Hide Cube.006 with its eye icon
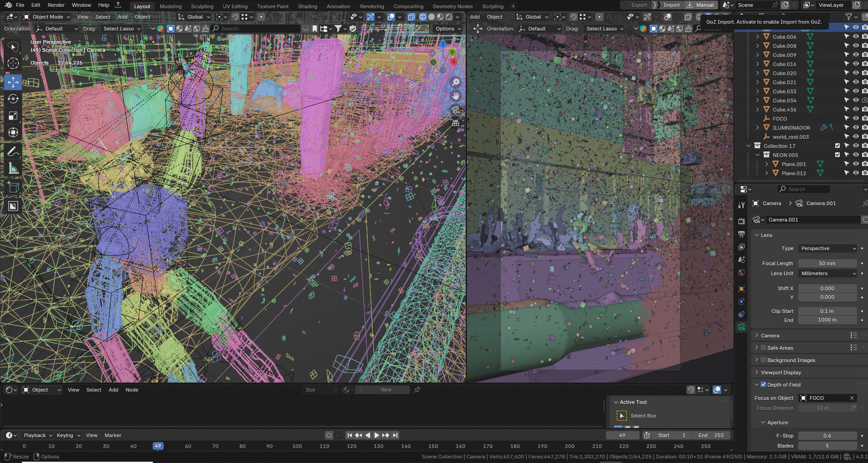Image resolution: width=868 pixels, height=463 pixels. coord(856,37)
